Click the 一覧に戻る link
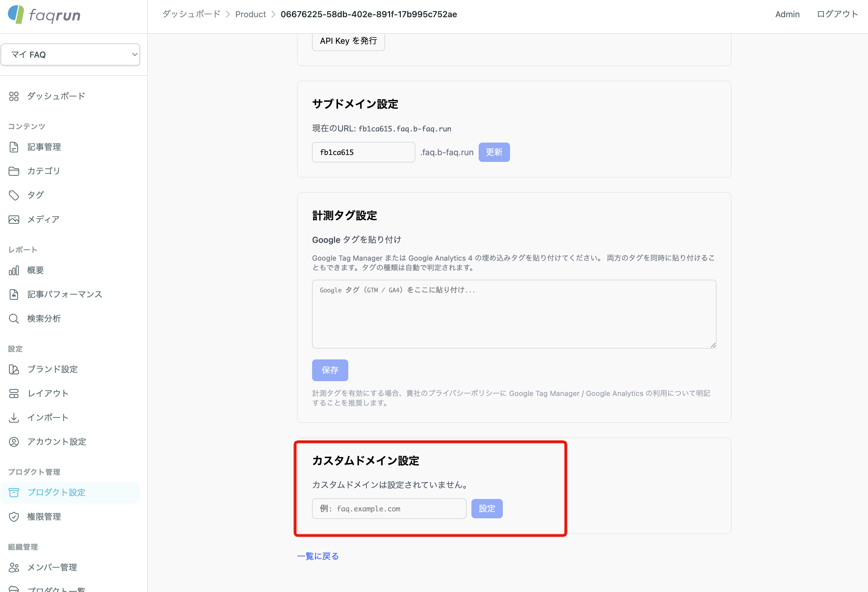This screenshot has height=592, width=868. click(x=318, y=556)
